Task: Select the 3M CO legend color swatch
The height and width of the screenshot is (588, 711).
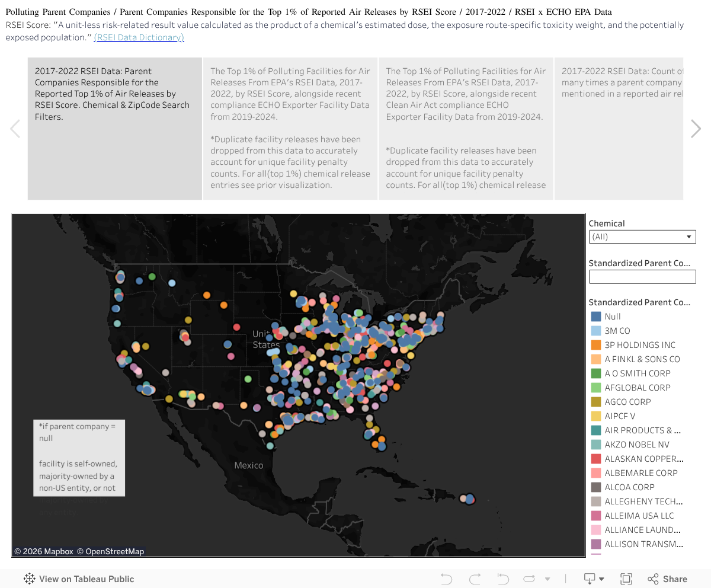Action: (x=596, y=331)
